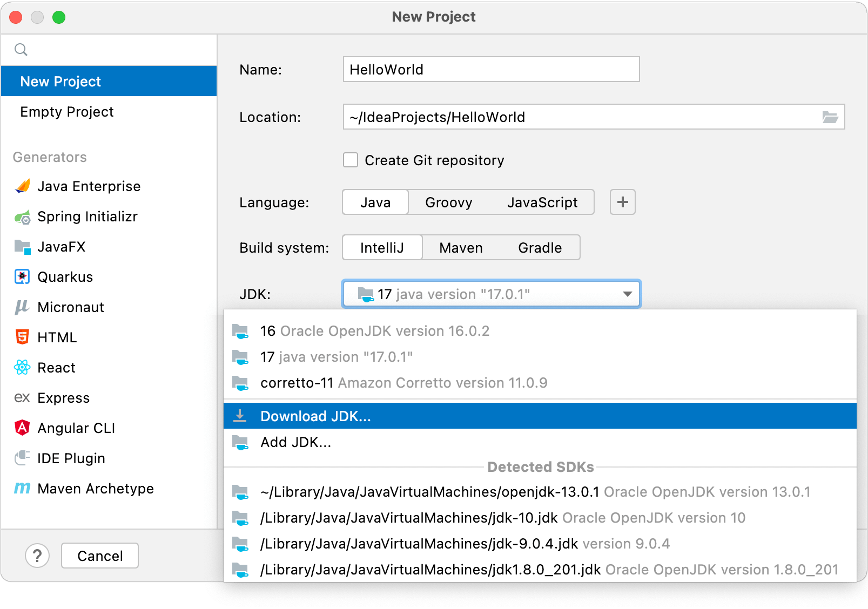Image resolution: width=868 pixels, height=609 pixels.
Task: Open the Angular CLI generator
Action: 22,428
